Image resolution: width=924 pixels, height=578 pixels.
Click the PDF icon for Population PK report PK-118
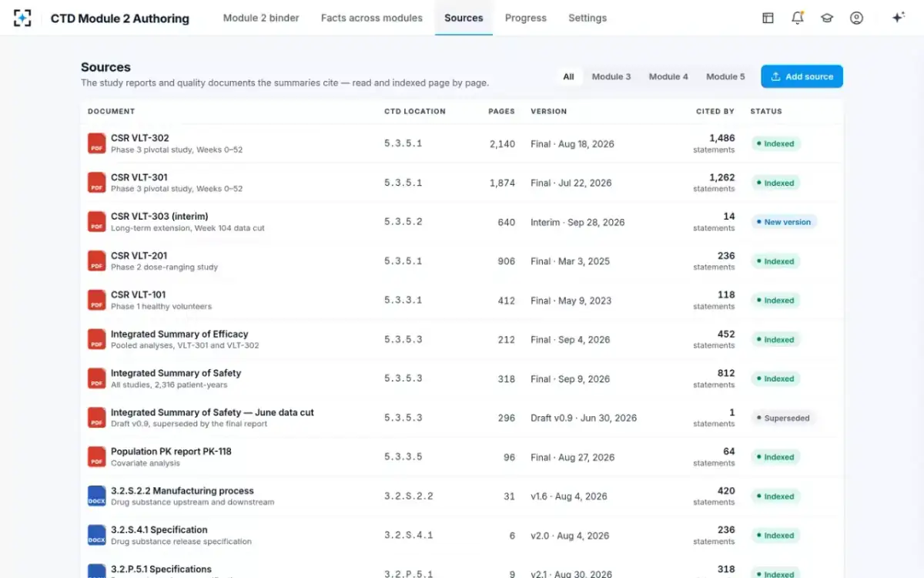96,457
